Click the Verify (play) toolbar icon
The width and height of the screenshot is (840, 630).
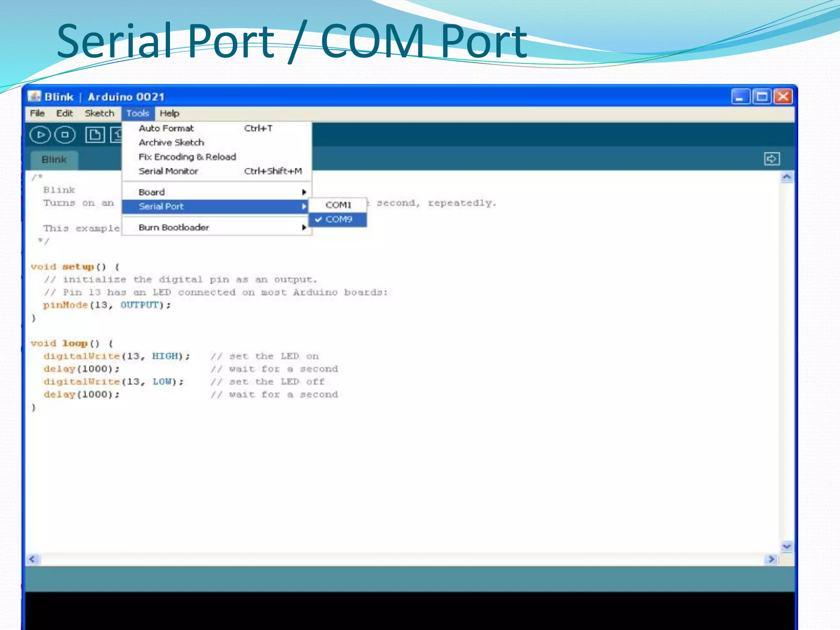pyautogui.click(x=40, y=135)
